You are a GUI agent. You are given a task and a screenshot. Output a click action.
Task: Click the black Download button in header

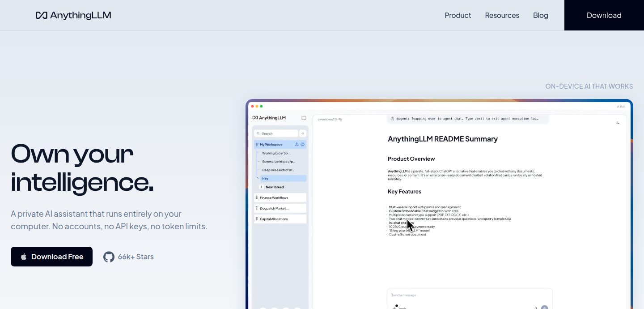click(x=604, y=15)
